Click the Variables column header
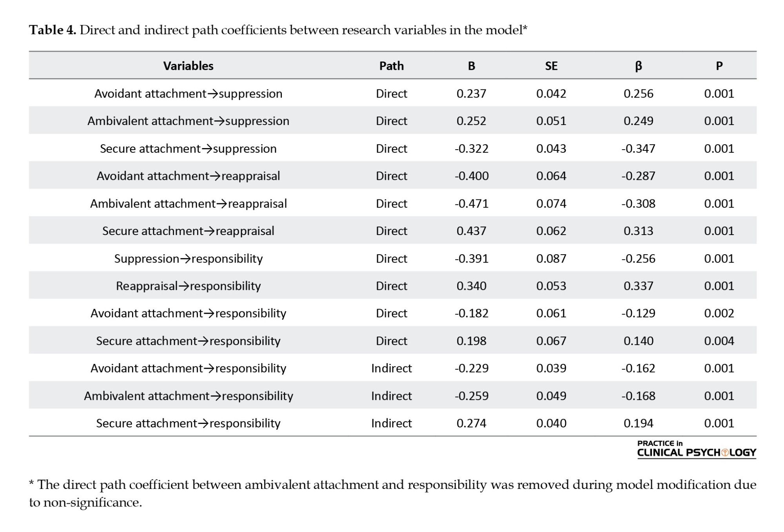The image size is (784, 532). [x=188, y=66]
